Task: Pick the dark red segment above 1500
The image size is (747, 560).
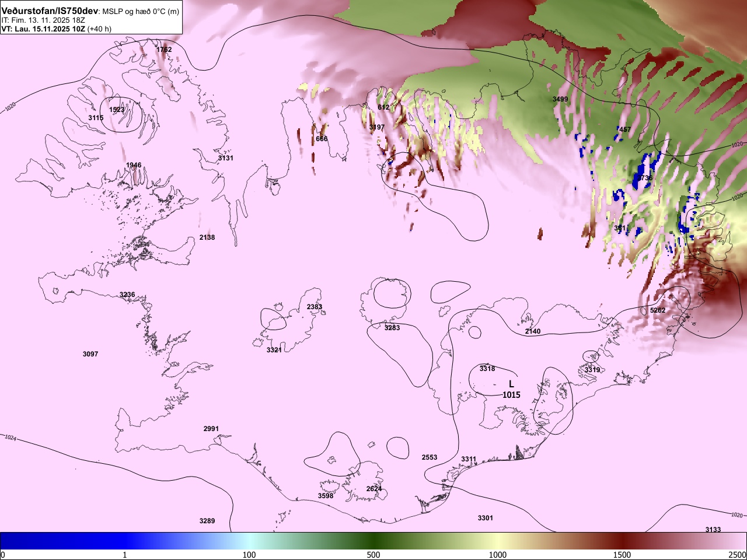Action: 622,541
